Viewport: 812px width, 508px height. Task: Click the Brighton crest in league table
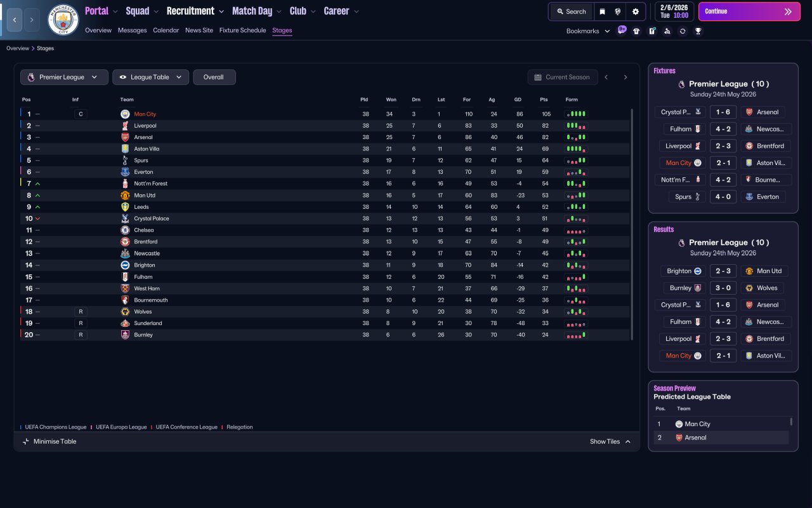[x=125, y=265]
